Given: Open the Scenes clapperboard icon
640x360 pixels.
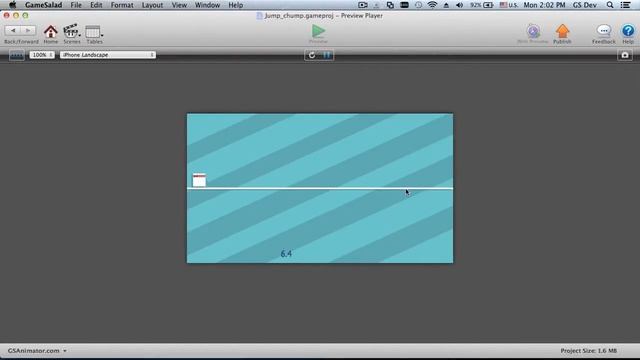Looking at the screenshot, I should coord(70,31).
